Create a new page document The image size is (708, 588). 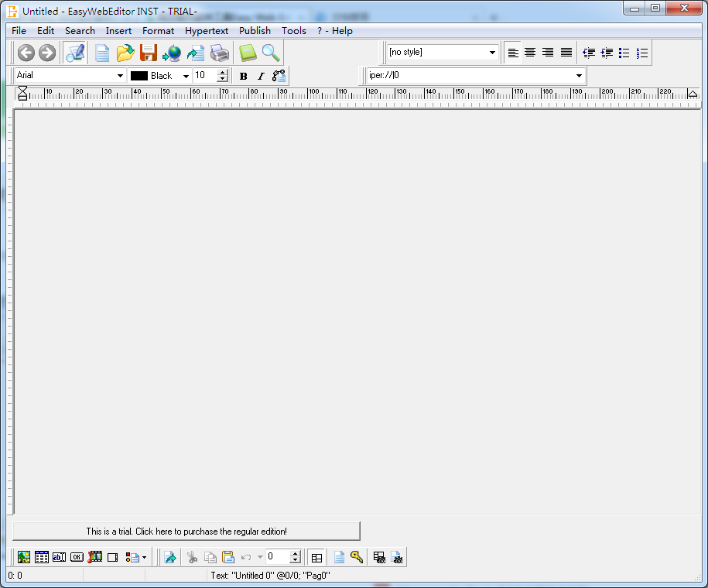coord(102,53)
